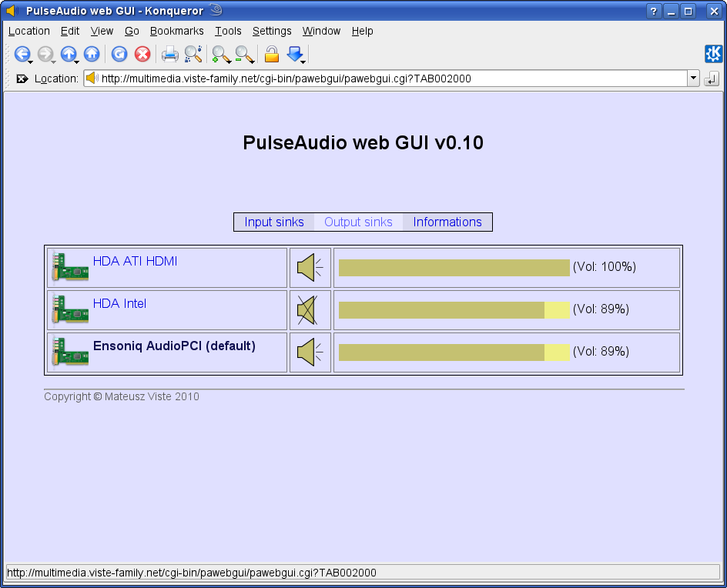
Task: Open the Location URL history dropdown
Action: tap(693, 79)
